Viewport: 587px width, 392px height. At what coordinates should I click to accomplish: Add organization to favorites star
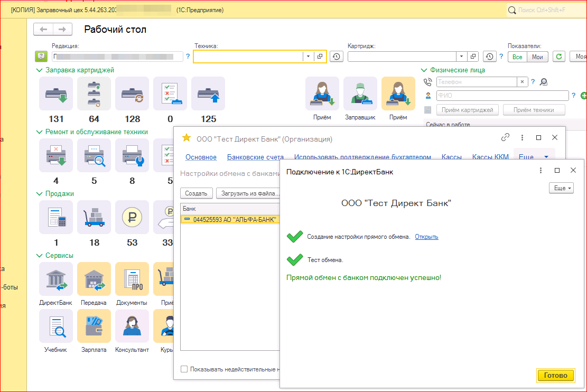point(186,138)
